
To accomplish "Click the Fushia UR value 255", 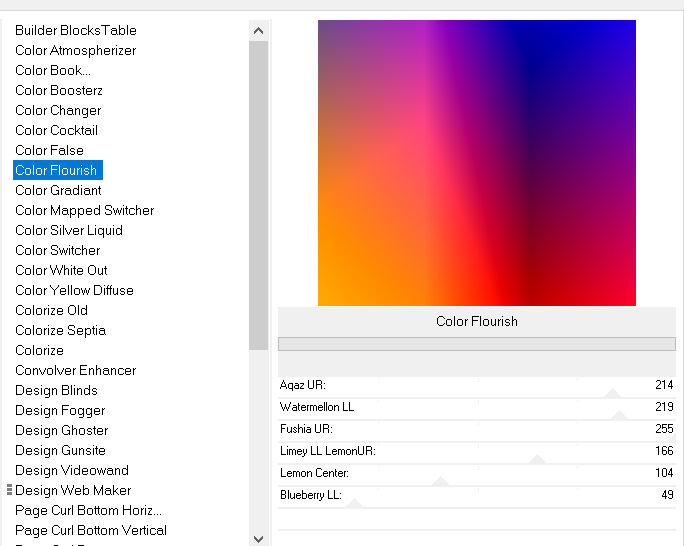I will click(664, 429).
